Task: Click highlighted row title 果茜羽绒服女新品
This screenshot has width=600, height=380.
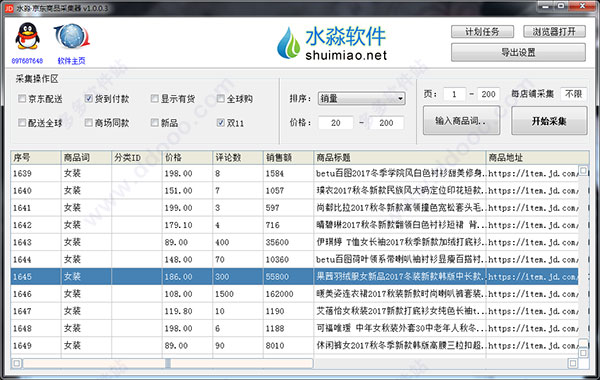Action: pyautogui.click(x=401, y=276)
